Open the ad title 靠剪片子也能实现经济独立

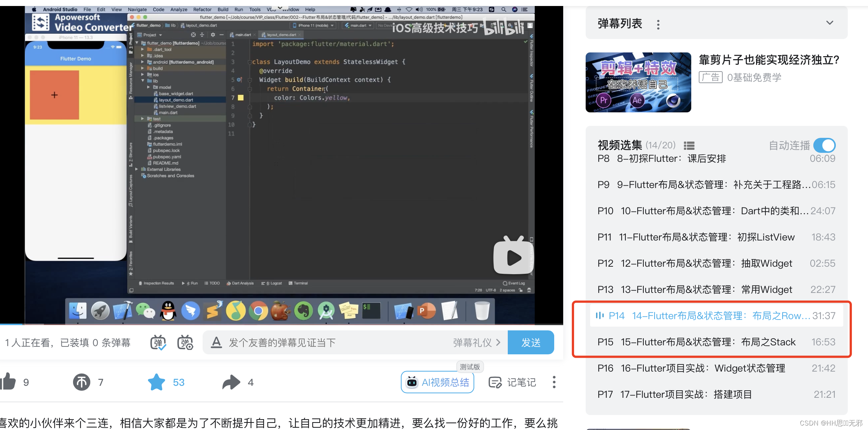(x=769, y=60)
